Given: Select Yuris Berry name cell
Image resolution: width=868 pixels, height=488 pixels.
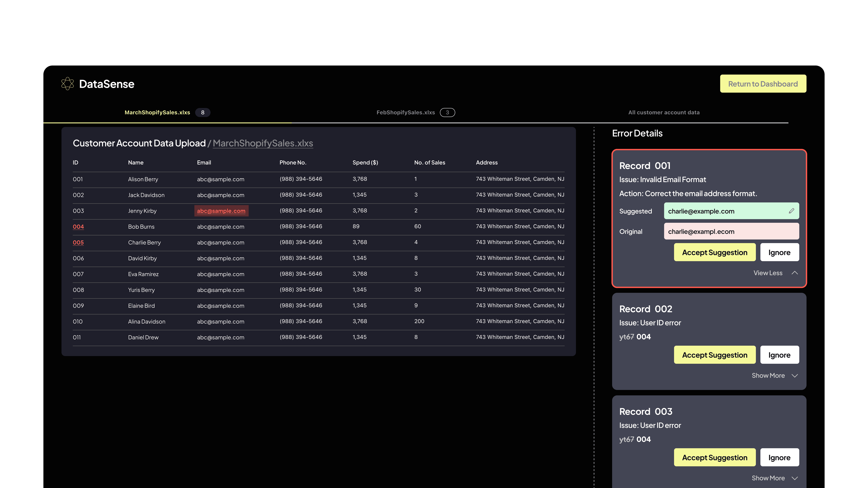Looking at the screenshot, I should tap(141, 290).
